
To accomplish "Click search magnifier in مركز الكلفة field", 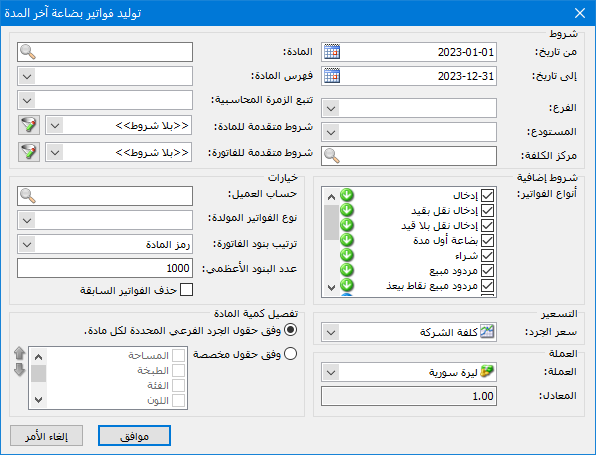I will (x=331, y=156).
